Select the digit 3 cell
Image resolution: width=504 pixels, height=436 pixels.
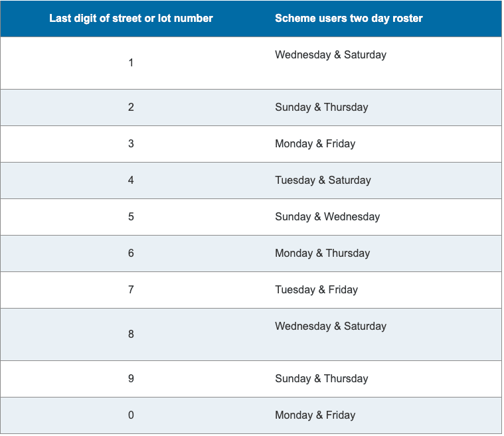tap(131, 143)
